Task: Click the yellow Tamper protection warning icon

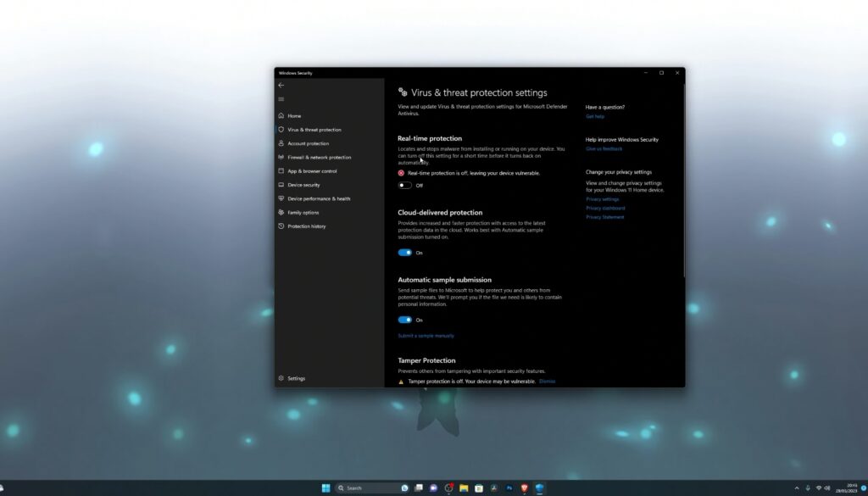Action: coord(401,382)
